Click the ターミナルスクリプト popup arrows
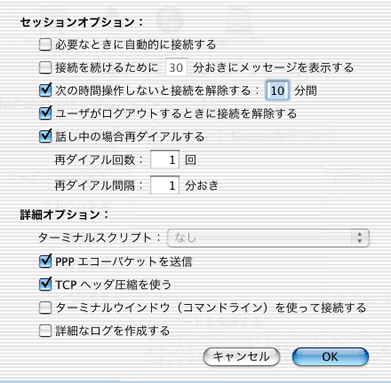This screenshot has width=391, height=383. pos(359,238)
